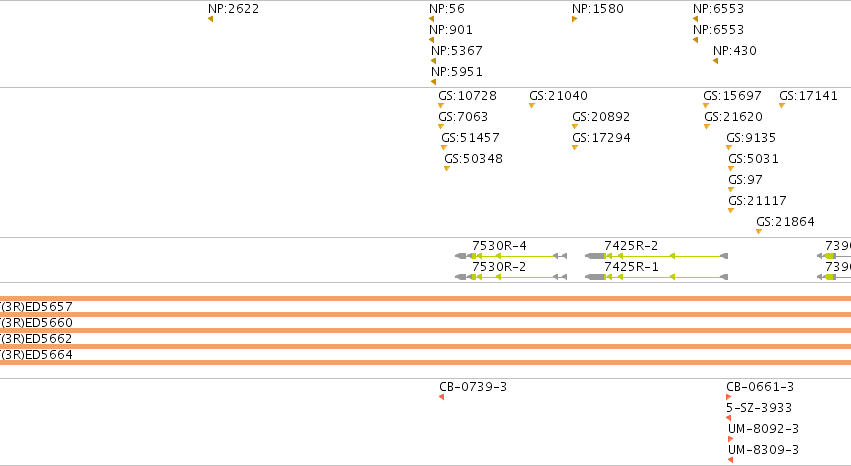Select the marker beneath GS:51457
Screen dimensions: 851x466
coord(444,148)
